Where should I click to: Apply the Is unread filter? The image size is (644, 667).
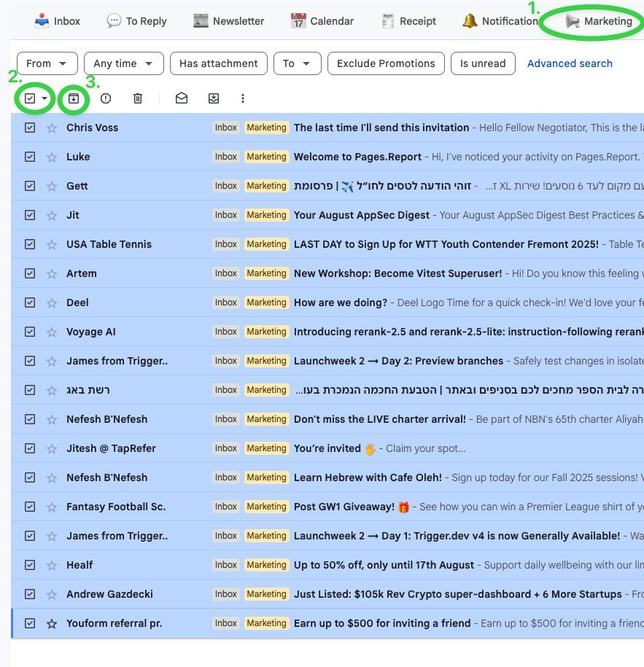pos(483,63)
